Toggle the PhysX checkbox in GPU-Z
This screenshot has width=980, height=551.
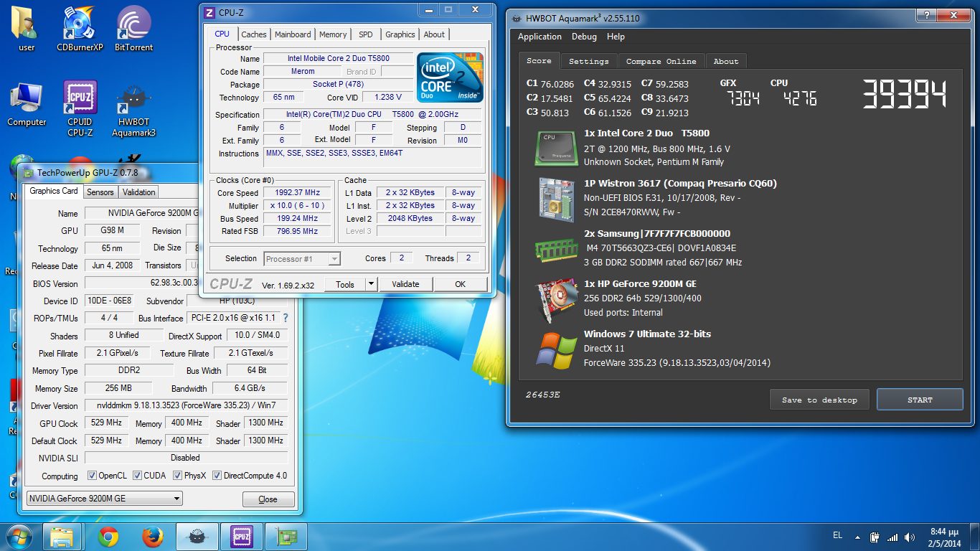176,476
